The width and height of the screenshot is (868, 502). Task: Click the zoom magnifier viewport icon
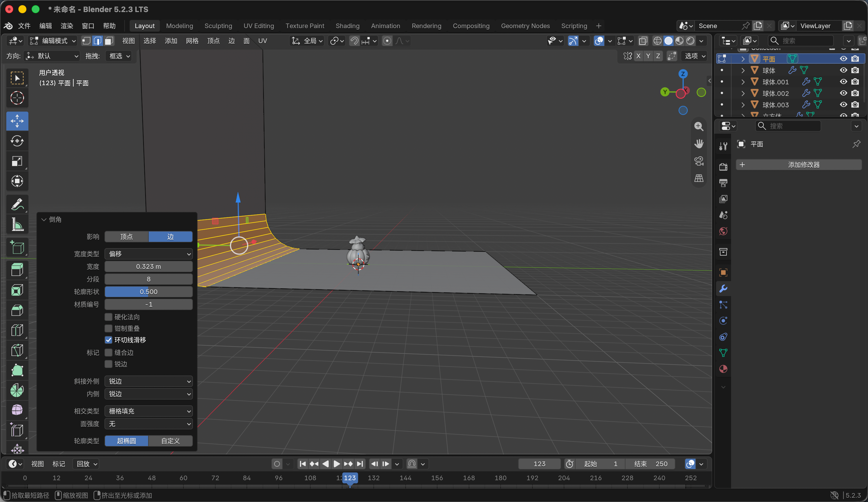tap(699, 127)
